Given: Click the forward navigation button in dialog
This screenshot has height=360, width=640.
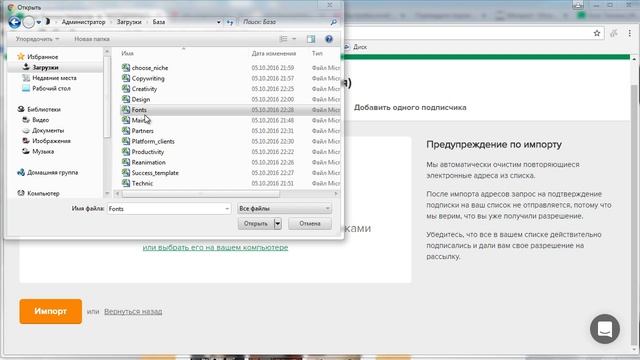Looking at the screenshot, I should (29, 22).
